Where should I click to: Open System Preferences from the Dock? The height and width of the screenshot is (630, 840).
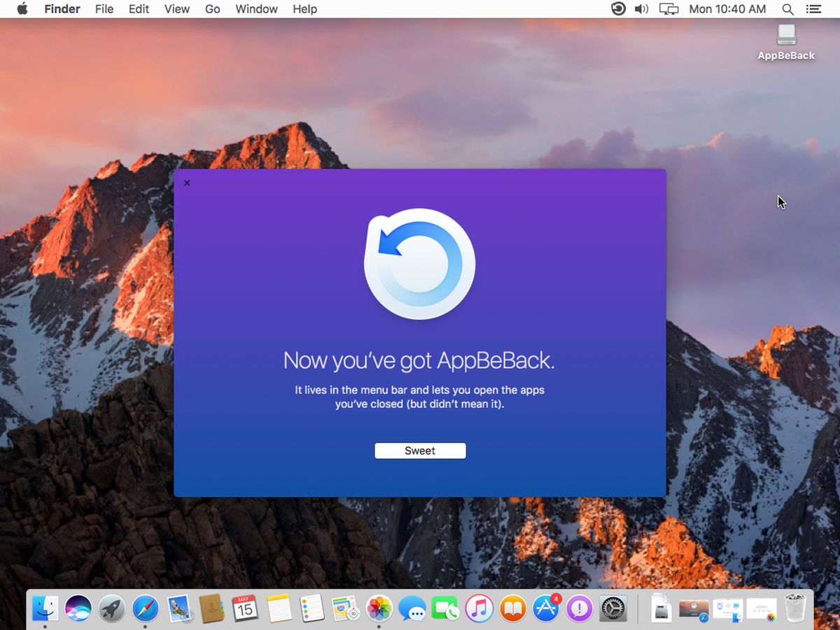613,608
